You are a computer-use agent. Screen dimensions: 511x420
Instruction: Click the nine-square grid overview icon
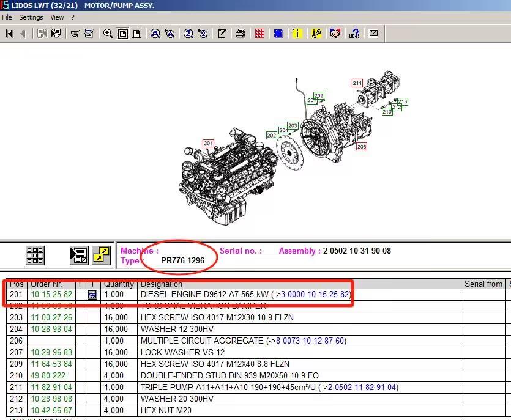tap(35, 256)
